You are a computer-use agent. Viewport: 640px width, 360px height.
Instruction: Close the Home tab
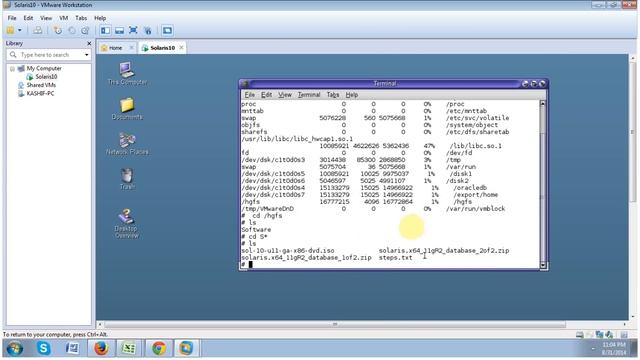tap(131, 48)
